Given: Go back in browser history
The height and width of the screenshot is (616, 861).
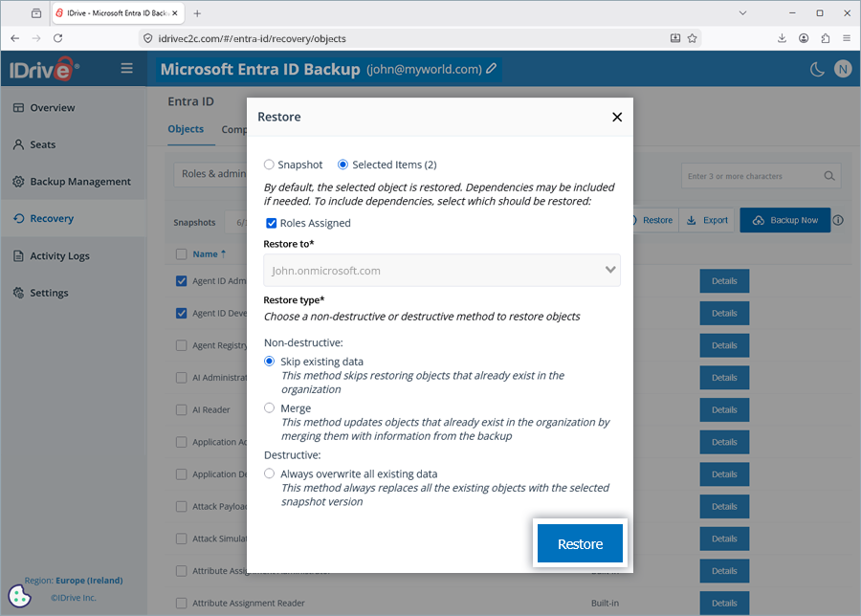Looking at the screenshot, I should click(x=14, y=38).
